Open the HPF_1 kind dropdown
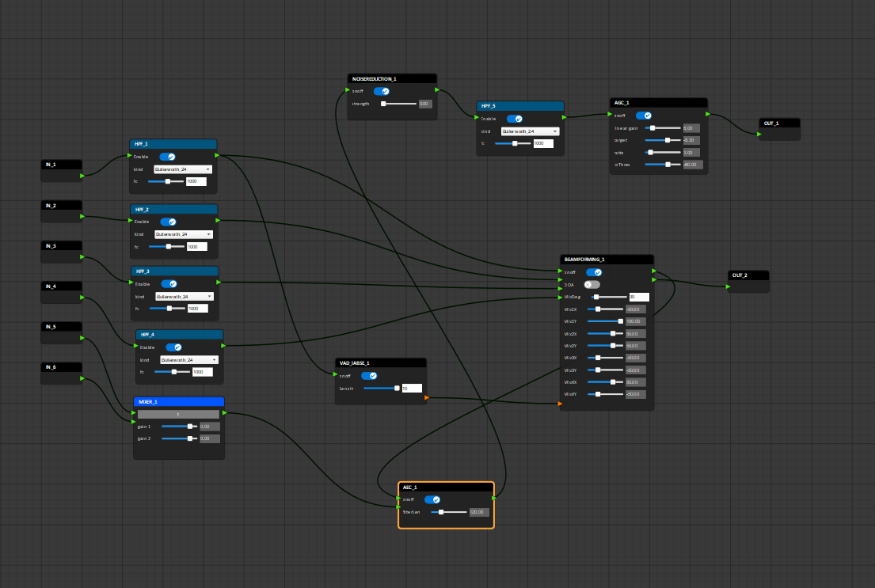 183,169
